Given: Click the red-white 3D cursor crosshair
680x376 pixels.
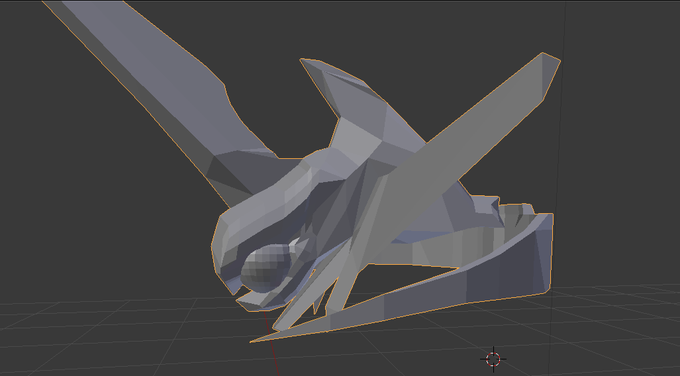Looking at the screenshot, I should pos(493,359).
